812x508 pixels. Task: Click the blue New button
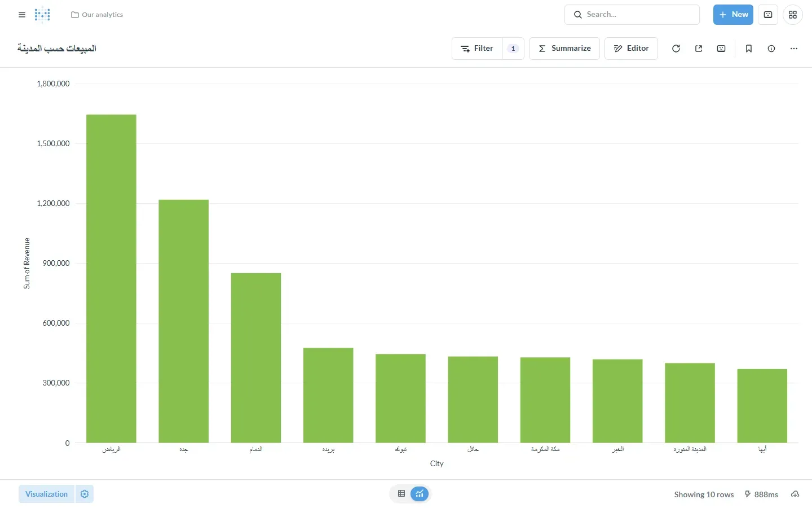coord(733,15)
